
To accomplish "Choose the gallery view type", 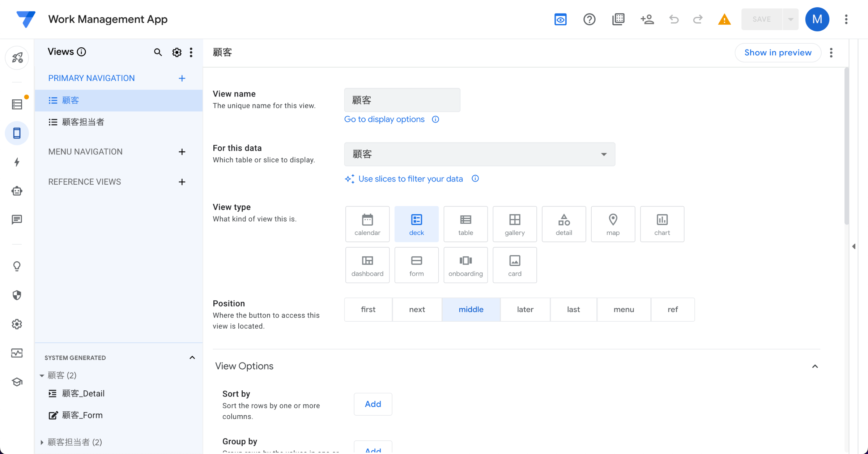I will (x=515, y=224).
